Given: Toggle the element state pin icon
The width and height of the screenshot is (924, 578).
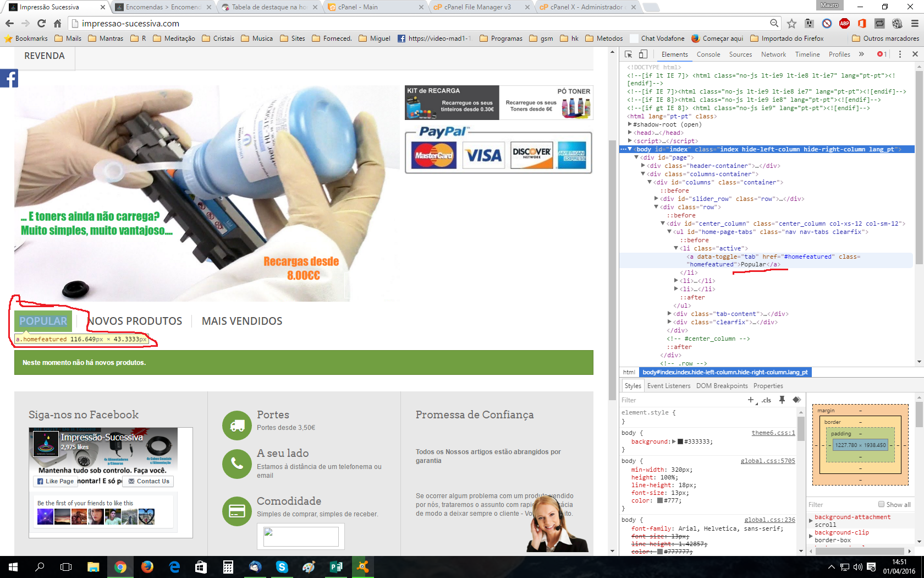Looking at the screenshot, I should [x=782, y=400].
